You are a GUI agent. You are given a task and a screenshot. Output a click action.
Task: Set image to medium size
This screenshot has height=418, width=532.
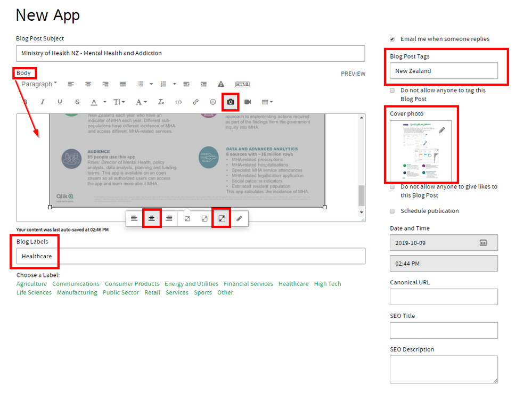(204, 218)
